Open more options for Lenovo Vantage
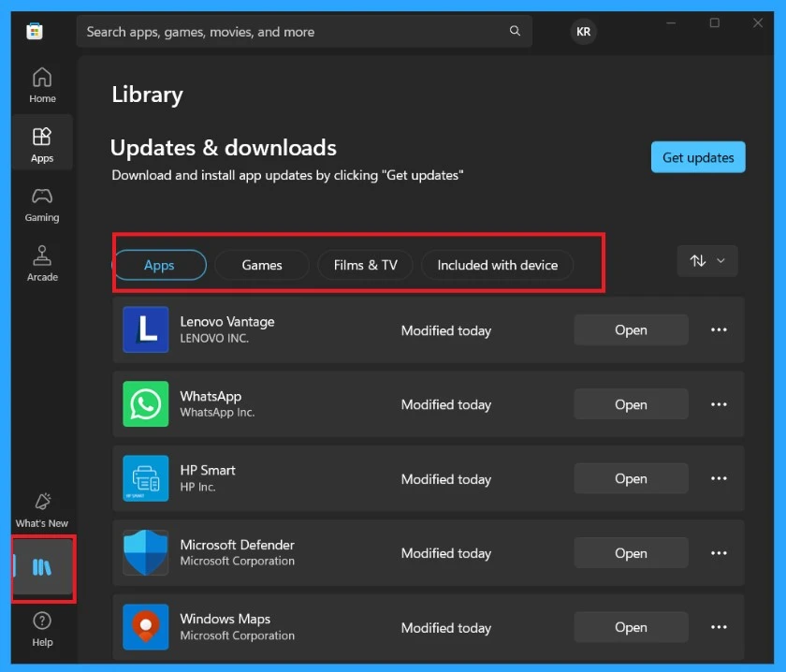This screenshot has height=672, width=786. [719, 329]
